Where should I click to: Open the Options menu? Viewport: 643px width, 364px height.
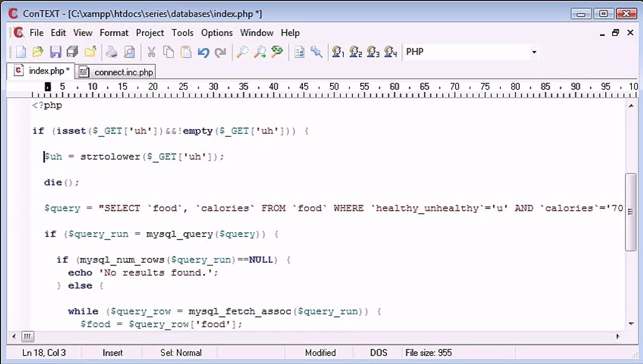pyautogui.click(x=217, y=32)
